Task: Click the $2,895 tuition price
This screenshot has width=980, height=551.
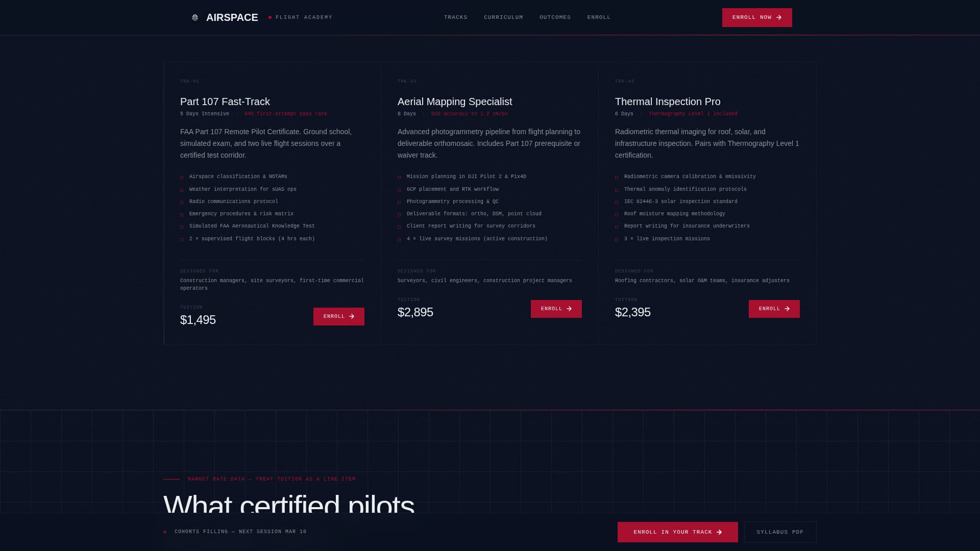Action: (415, 312)
